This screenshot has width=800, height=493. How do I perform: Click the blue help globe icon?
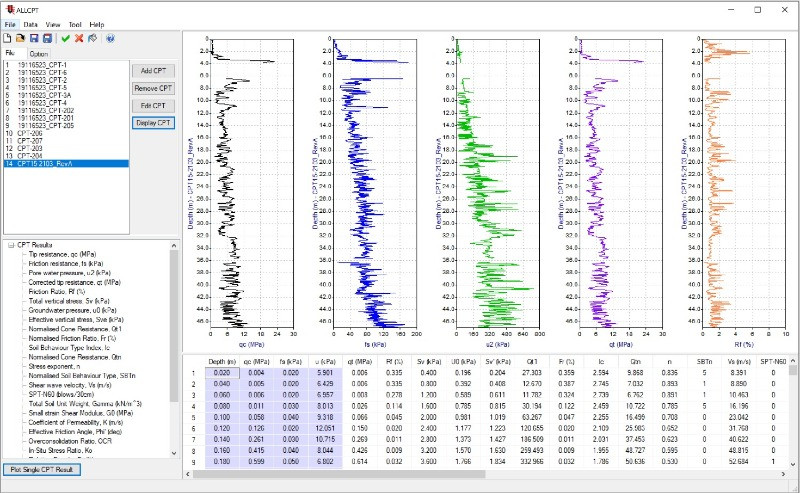click(110, 38)
